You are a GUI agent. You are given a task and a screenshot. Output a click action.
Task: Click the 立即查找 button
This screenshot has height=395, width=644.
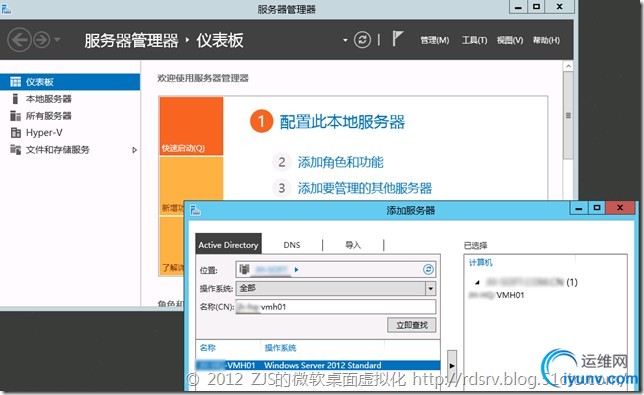coord(412,325)
